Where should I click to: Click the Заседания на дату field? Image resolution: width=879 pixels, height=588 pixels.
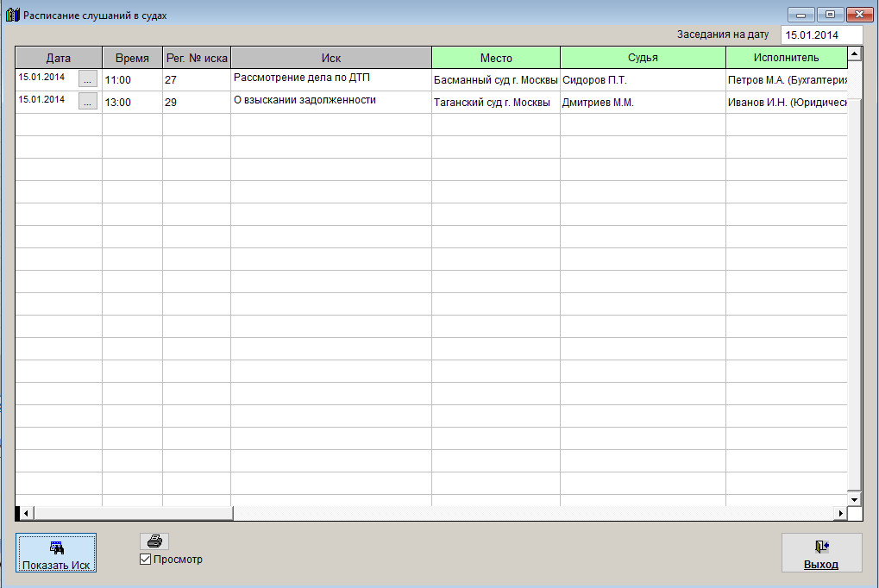coord(821,34)
